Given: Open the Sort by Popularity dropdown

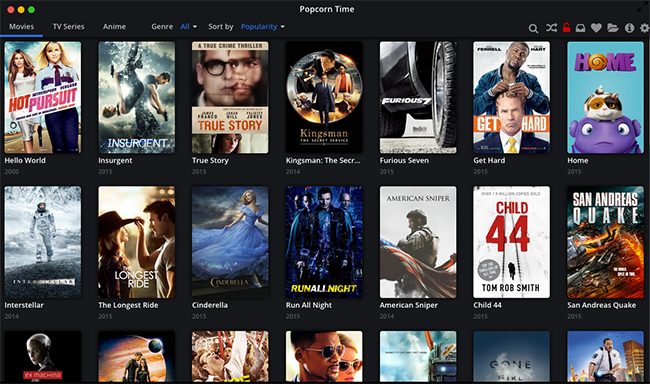Looking at the screenshot, I should [x=263, y=27].
